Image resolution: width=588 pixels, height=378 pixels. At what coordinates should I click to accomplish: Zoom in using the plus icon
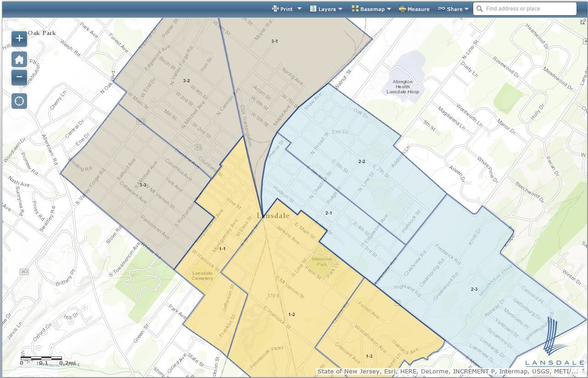pos(19,39)
